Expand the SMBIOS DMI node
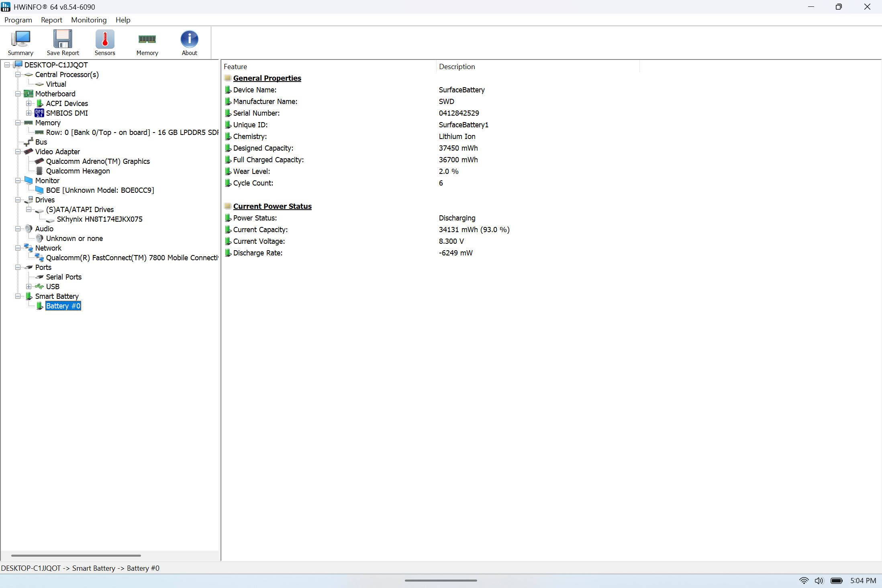Viewport: 882px width, 588px height. click(29, 113)
